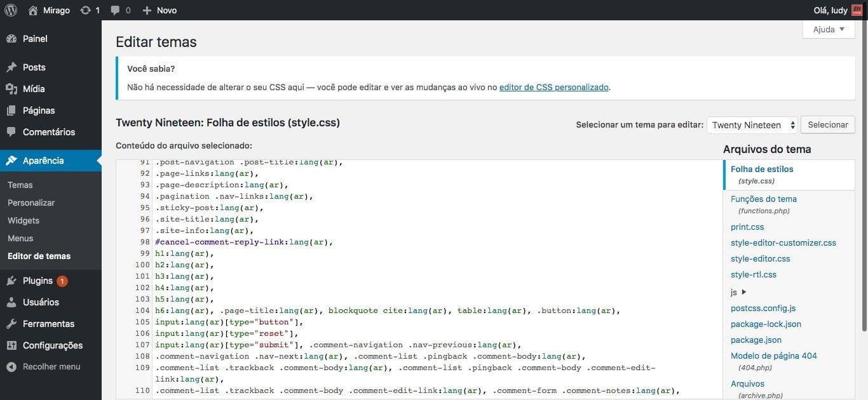This screenshot has width=868, height=400.
Task: Click the Páginas pages icon
Action: 11,110
